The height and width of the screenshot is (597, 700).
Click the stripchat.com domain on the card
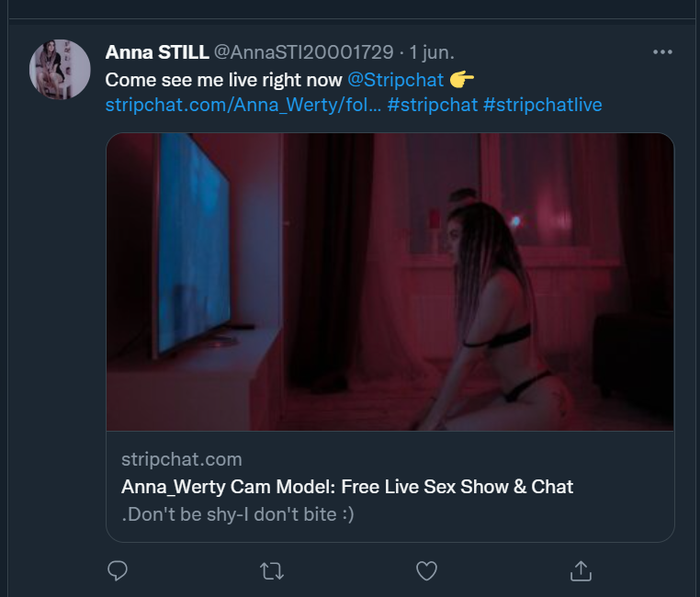click(x=181, y=459)
